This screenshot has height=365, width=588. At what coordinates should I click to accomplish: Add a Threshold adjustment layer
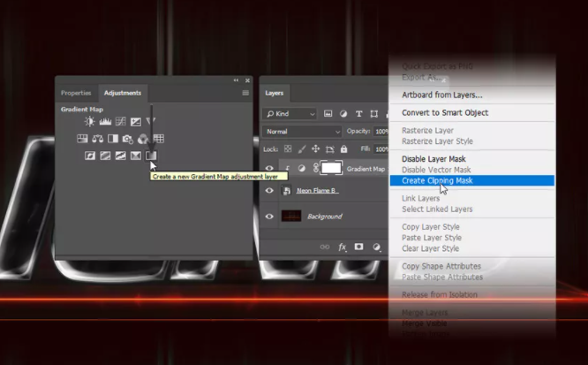[x=120, y=156]
